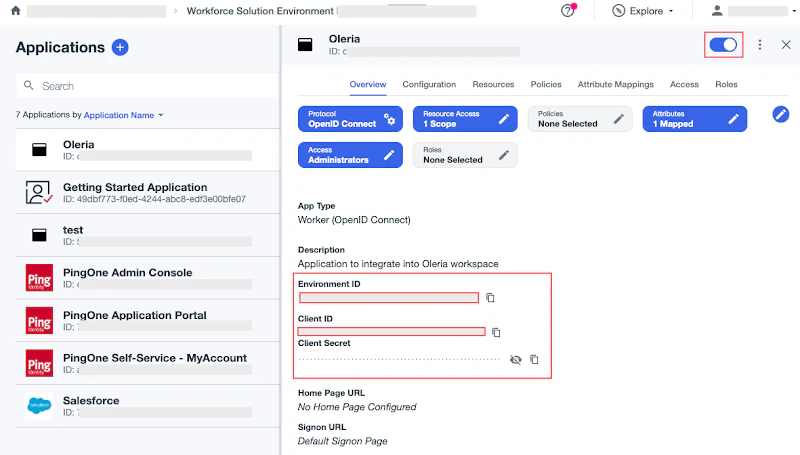
Task: Click the Oleria application icon in list
Action: click(x=39, y=149)
